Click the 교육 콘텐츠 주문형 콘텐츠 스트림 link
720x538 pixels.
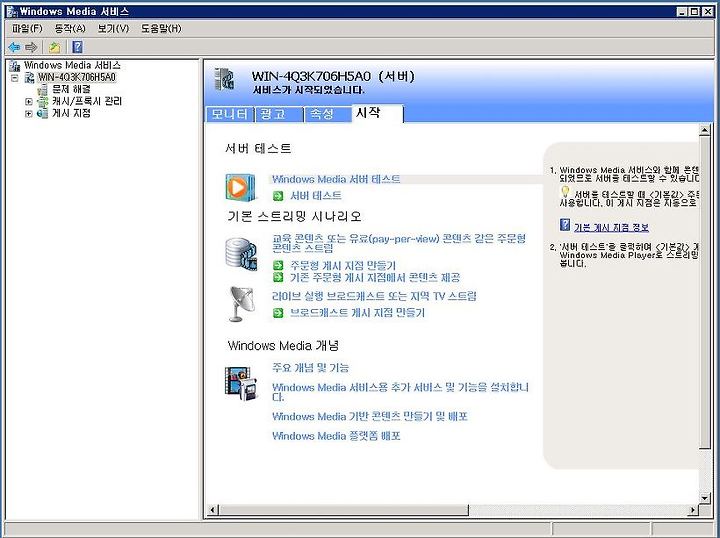click(399, 243)
